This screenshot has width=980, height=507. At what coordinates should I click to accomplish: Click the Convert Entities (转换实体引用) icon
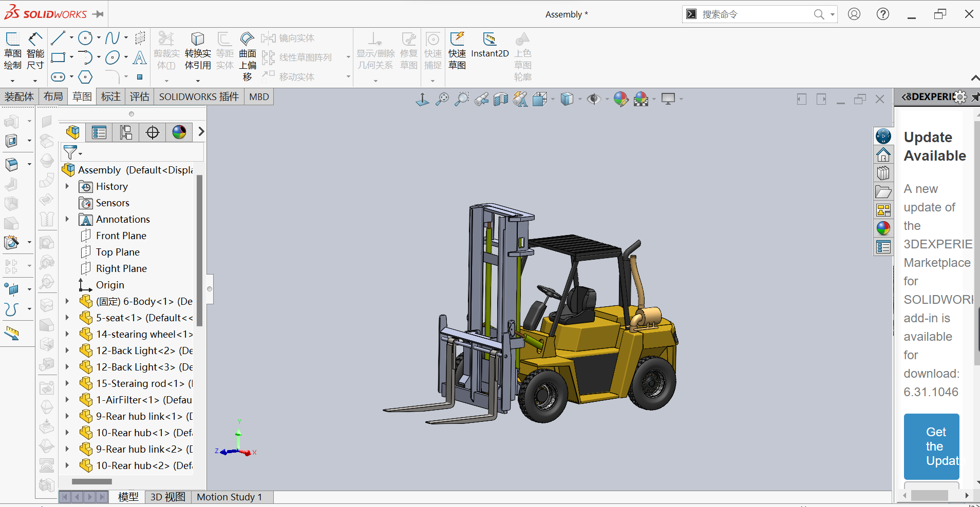pyautogui.click(x=198, y=51)
